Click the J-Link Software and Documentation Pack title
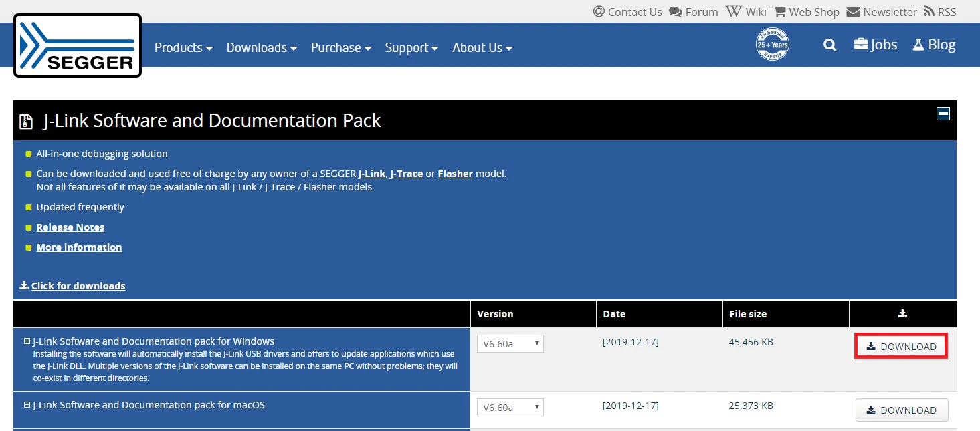This screenshot has width=980, height=431. (x=212, y=120)
